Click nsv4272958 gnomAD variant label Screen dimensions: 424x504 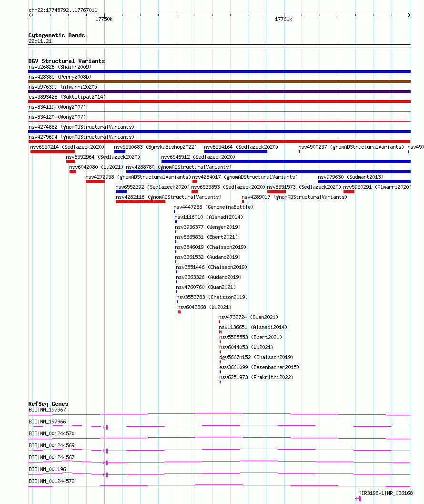(x=138, y=177)
